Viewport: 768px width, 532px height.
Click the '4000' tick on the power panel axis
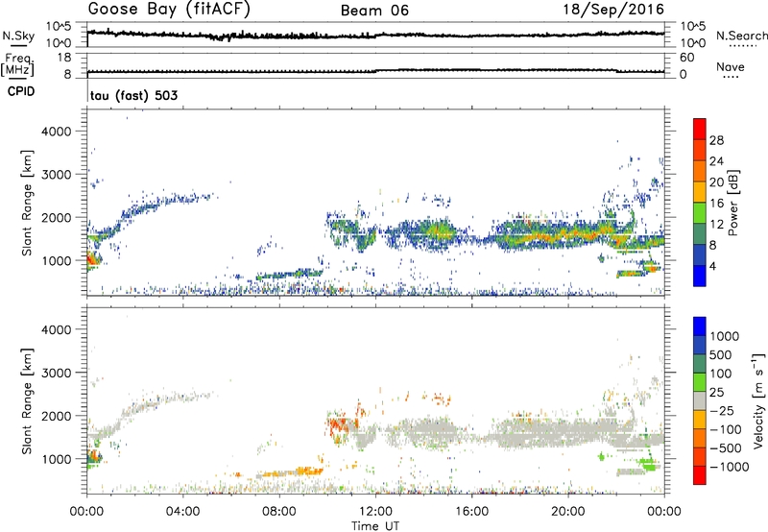point(56,132)
